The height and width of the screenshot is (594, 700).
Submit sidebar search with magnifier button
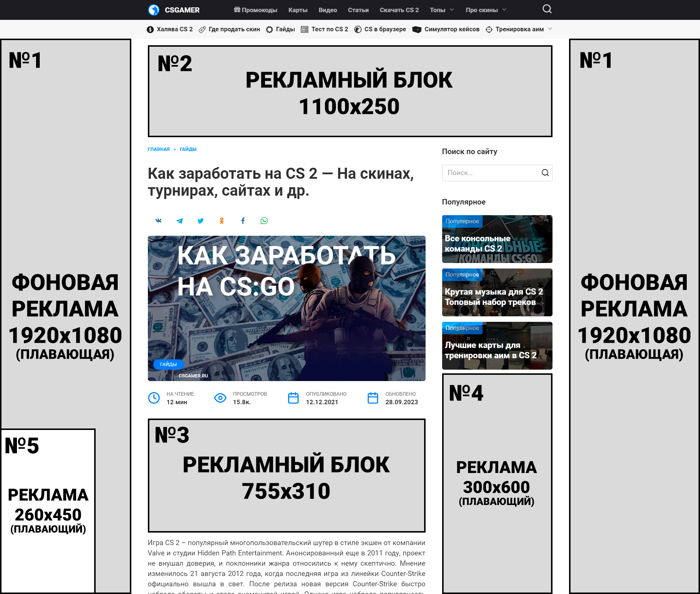545,173
